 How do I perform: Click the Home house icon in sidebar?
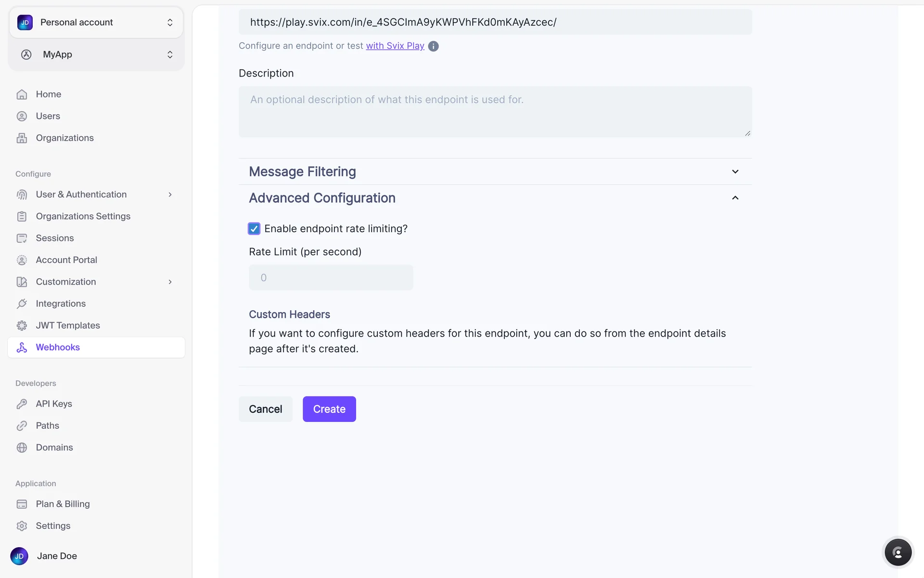pos(22,94)
